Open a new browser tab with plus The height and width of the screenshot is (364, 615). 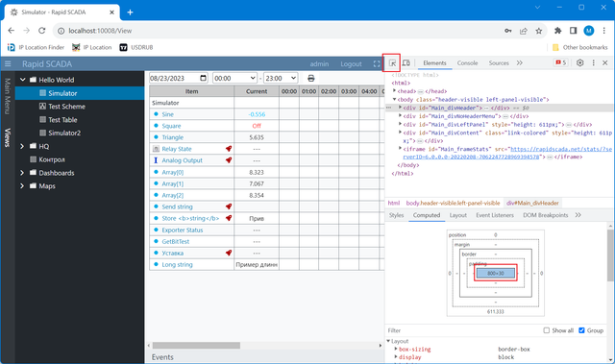click(x=131, y=12)
